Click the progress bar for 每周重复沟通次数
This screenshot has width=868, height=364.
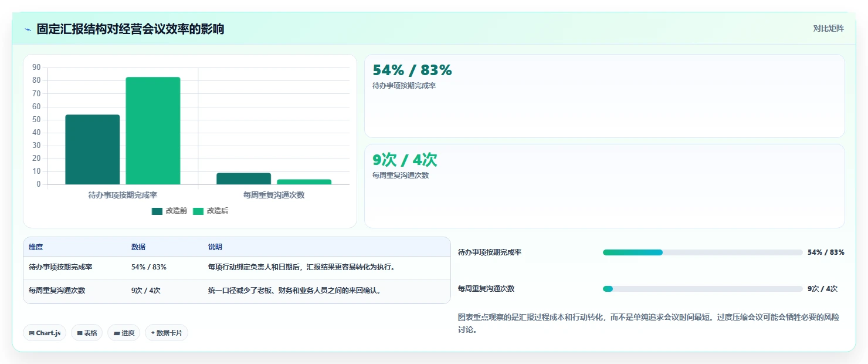click(x=703, y=289)
